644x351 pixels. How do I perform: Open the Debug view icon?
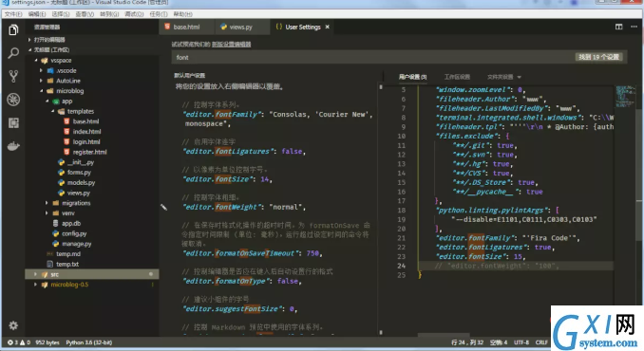[13, 100]
